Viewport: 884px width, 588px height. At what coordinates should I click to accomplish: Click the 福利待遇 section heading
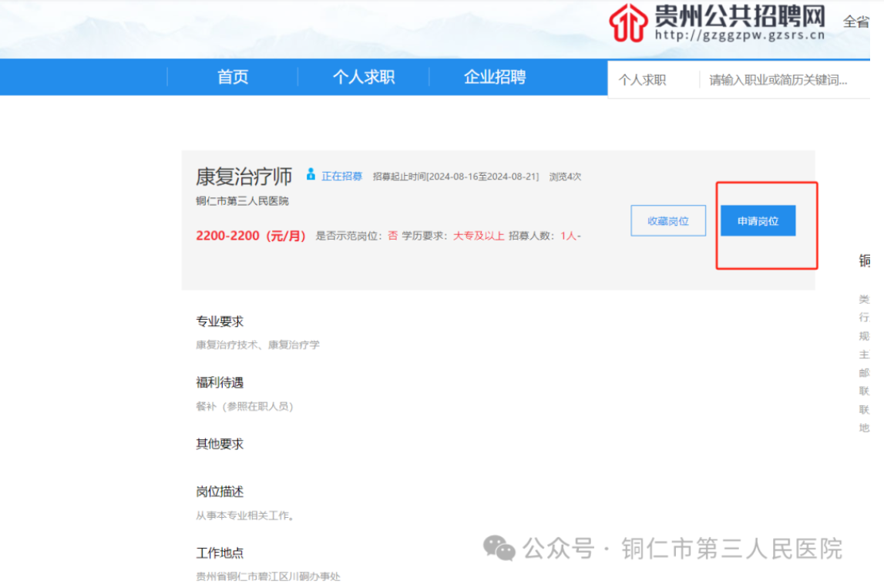pyautogui.click(x=220, y=382)
